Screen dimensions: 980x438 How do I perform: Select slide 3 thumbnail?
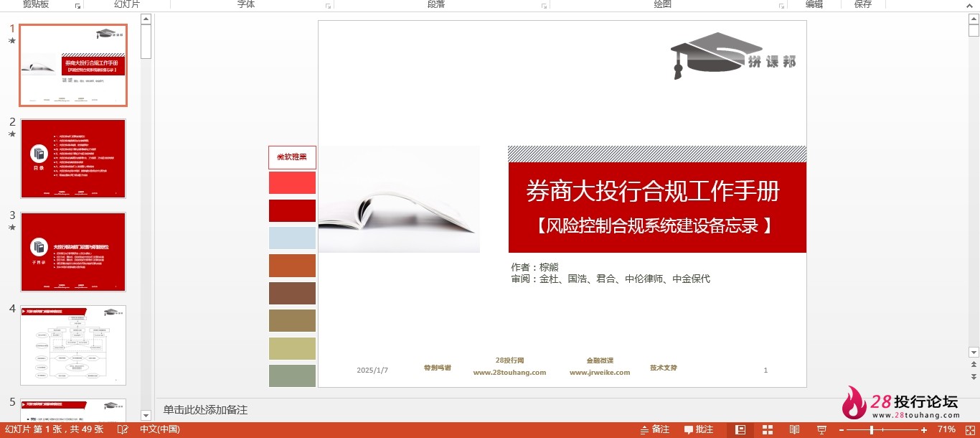click(73, 252)
